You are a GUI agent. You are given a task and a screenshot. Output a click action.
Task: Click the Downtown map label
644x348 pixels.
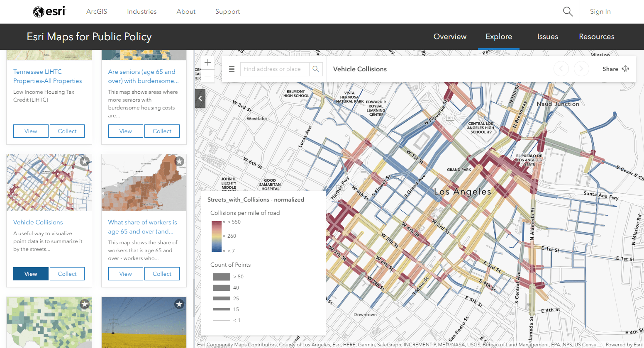(365, 314)
